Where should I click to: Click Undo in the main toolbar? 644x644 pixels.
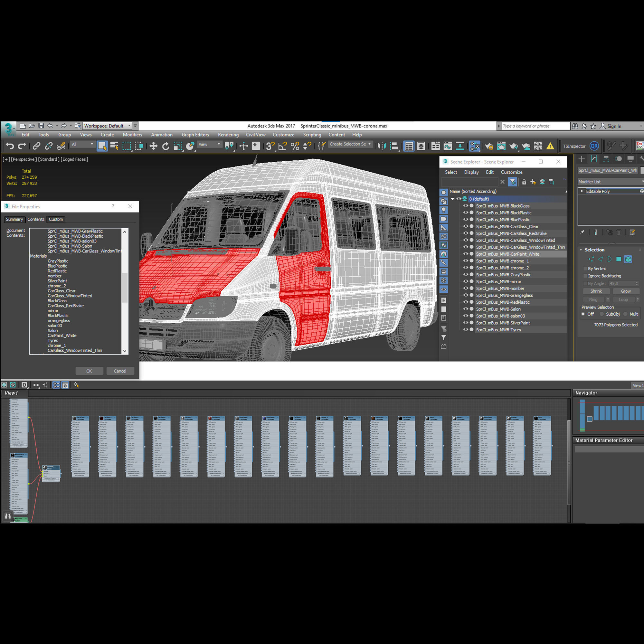point(10,146)
